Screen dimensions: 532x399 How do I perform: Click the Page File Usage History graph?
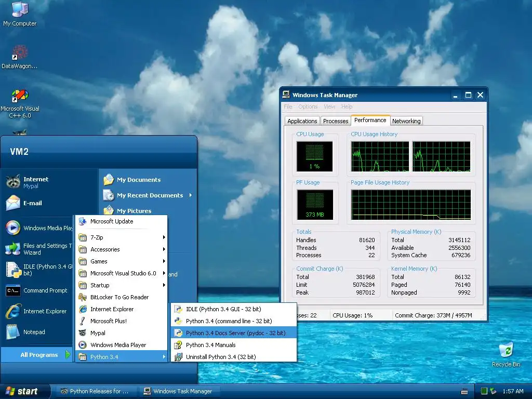(x=411, y=205)
